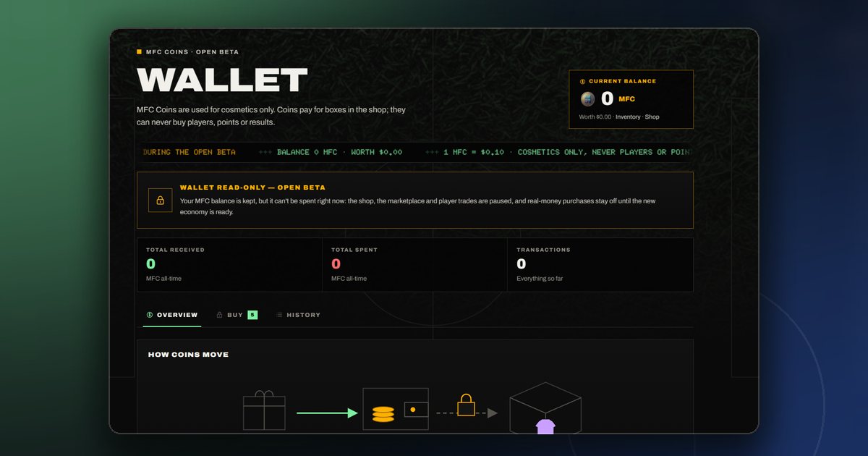Click the orange padlock in coin flow
Image resolution: width=868 pixels, height=456 pixels.
pyautogui.click(x=466, y=405)
